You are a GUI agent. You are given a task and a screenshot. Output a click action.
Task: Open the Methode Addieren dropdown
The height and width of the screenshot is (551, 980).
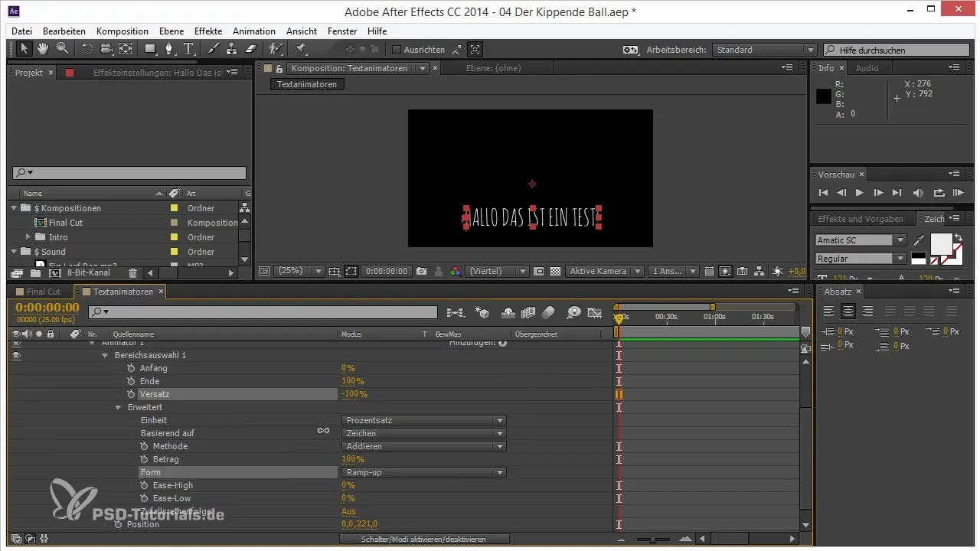[423, 446]
